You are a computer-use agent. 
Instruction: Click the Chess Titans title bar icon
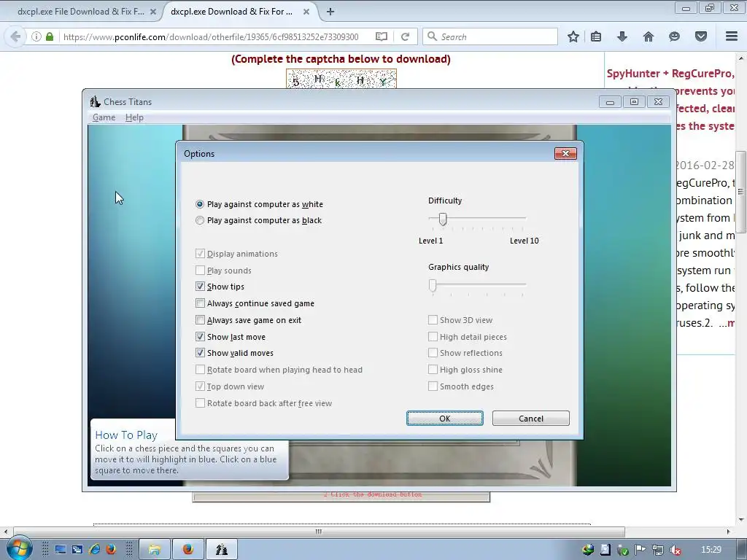(x=96, y=101)
